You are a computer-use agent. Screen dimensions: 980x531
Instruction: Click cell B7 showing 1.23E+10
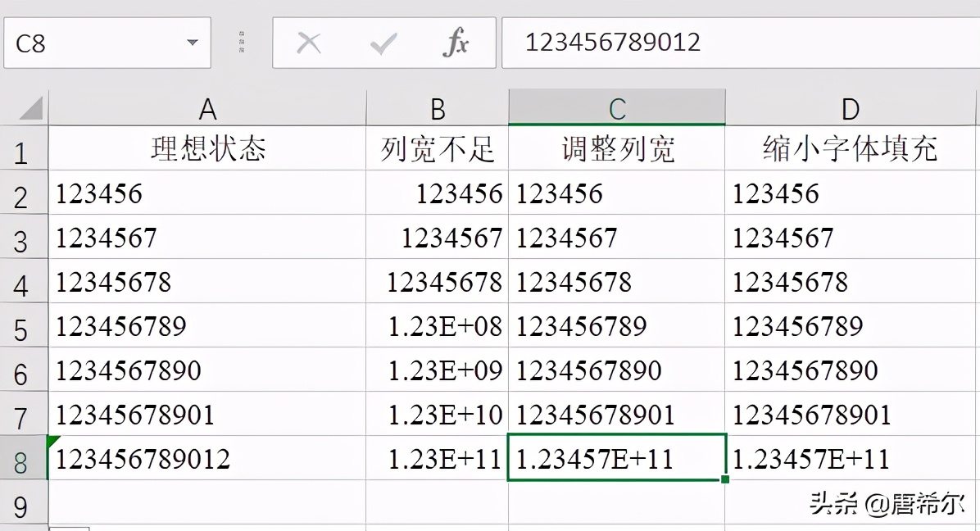(x=438, y=414)
